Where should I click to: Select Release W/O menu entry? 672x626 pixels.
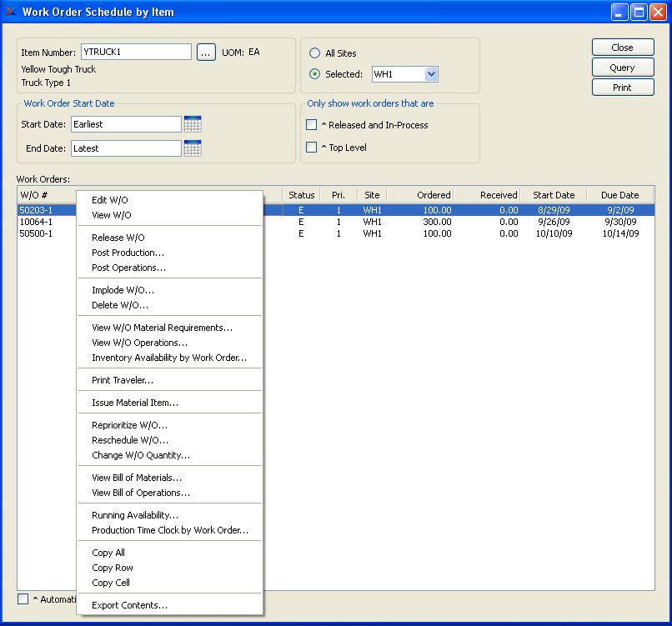(x=118, y=238)
